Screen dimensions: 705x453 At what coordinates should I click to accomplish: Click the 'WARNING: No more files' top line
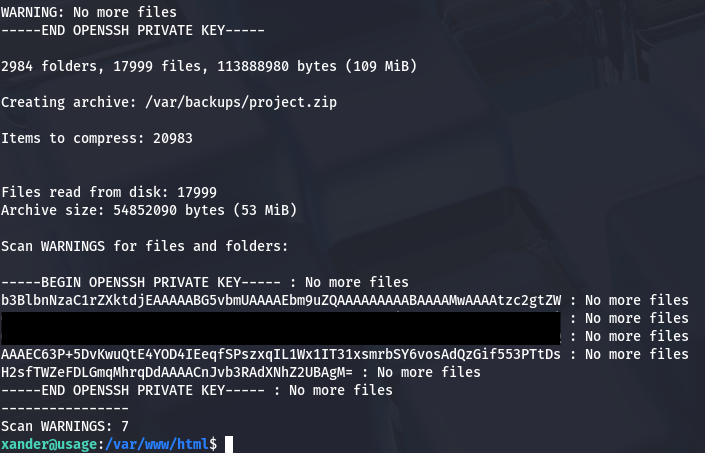tap(89, 12)
